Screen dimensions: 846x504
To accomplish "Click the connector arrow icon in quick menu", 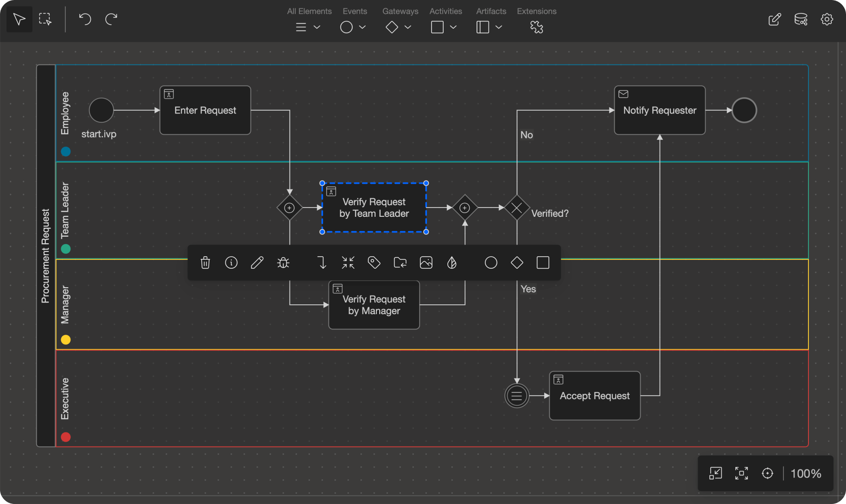I will pos(322,263).
